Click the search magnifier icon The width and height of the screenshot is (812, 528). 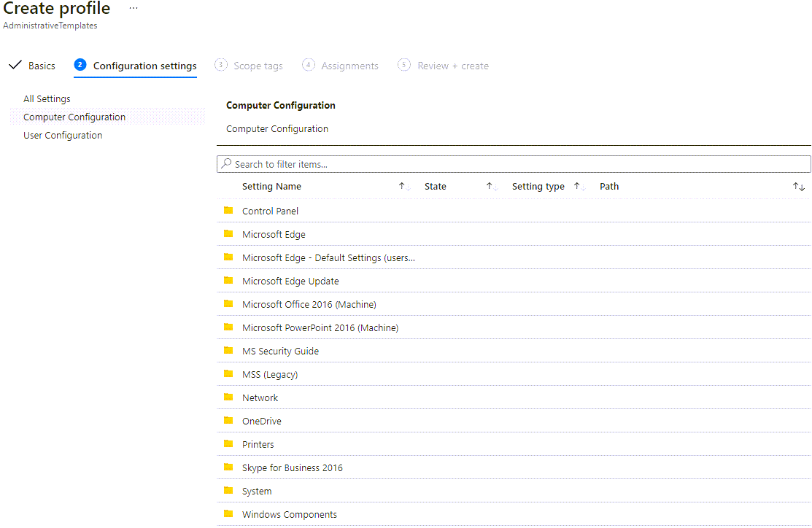tap(226, 163)
